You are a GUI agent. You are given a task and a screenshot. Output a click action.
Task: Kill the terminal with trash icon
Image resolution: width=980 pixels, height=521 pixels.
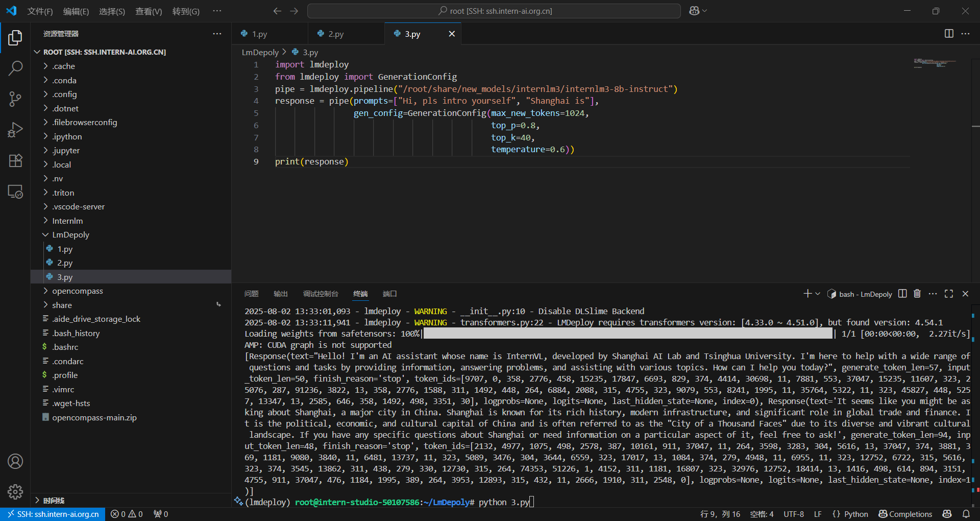tap(917, 294)
